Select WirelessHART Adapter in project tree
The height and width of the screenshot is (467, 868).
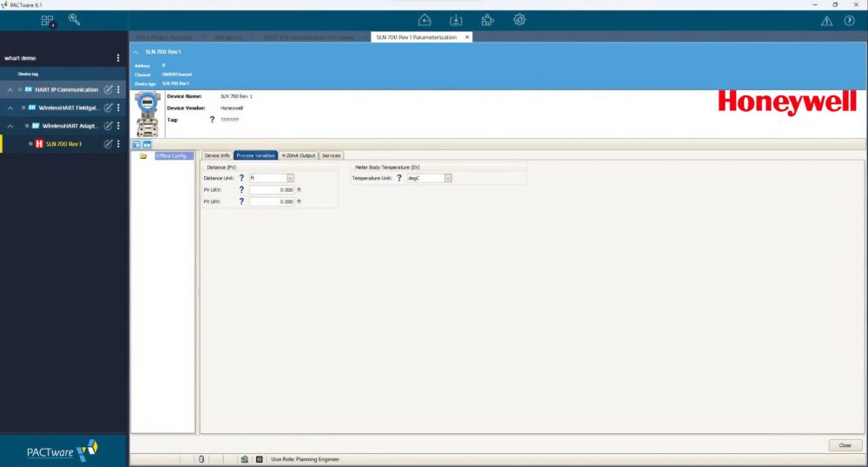(69, 126)
